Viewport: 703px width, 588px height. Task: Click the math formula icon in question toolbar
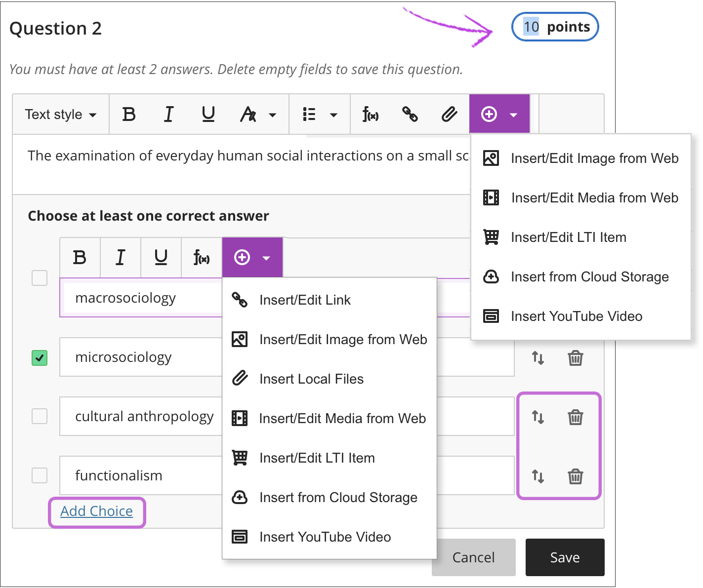pyautogui.click(x=370, y=115)
